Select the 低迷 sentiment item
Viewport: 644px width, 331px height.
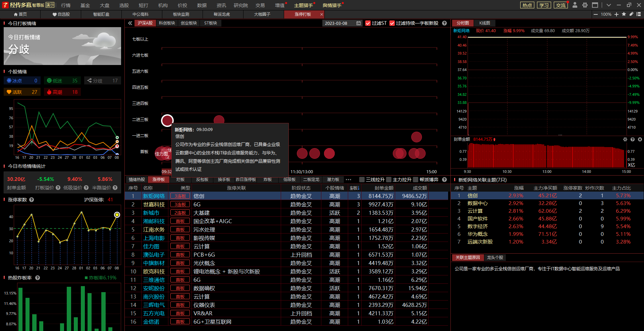click(x=62, y=81)
